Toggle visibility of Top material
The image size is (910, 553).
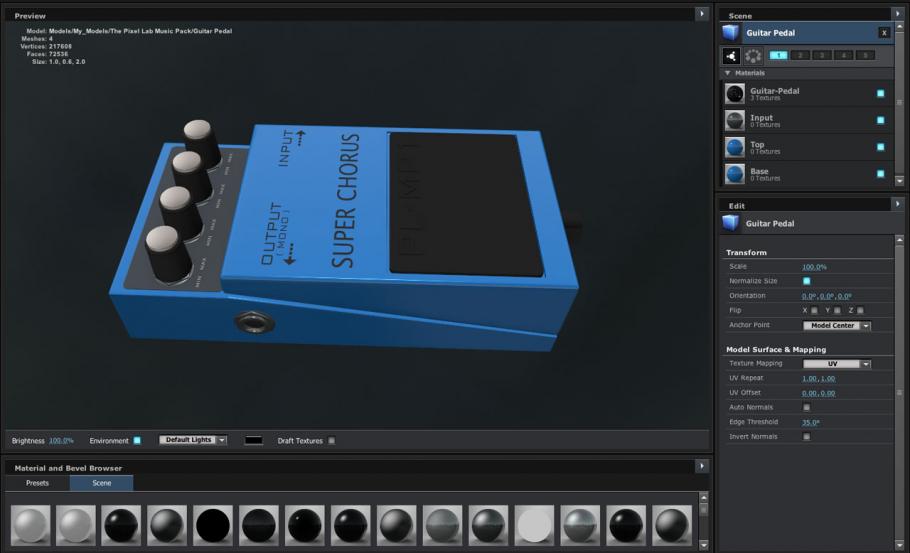coord(880,147)
